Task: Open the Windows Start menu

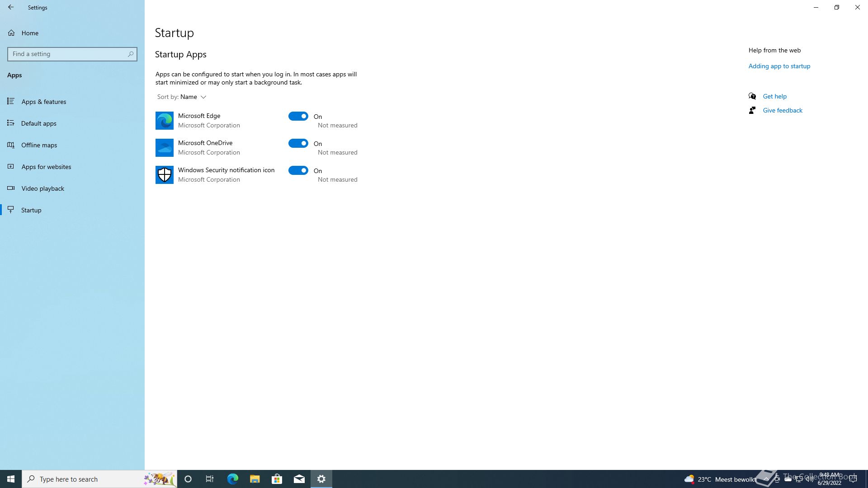Action: pyautogui.click(x=11, y=479)
